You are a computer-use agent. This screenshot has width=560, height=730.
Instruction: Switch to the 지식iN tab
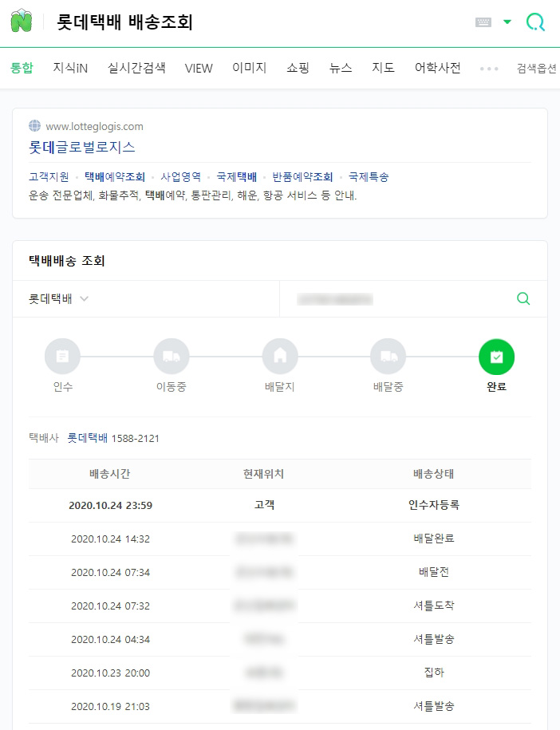[70, 68]
